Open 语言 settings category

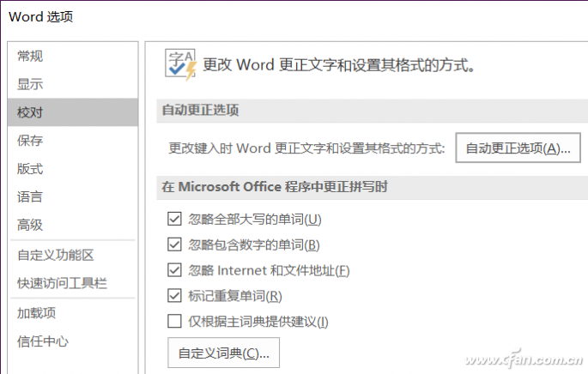(30, 197)
